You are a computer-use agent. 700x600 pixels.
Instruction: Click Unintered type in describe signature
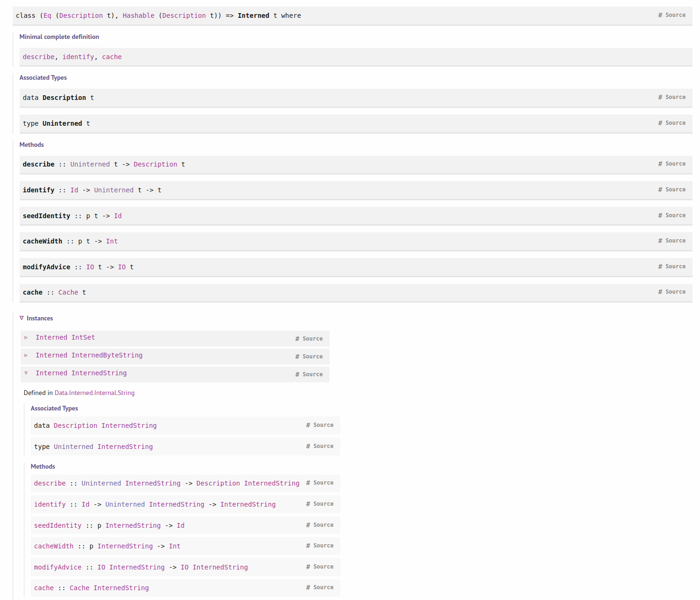pos(90,164)
